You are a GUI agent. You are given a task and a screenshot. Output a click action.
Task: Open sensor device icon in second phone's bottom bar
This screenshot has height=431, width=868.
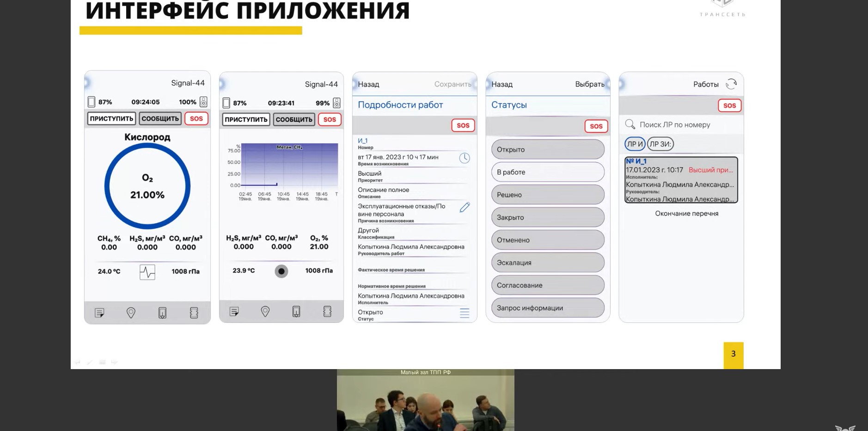point(327,312)
